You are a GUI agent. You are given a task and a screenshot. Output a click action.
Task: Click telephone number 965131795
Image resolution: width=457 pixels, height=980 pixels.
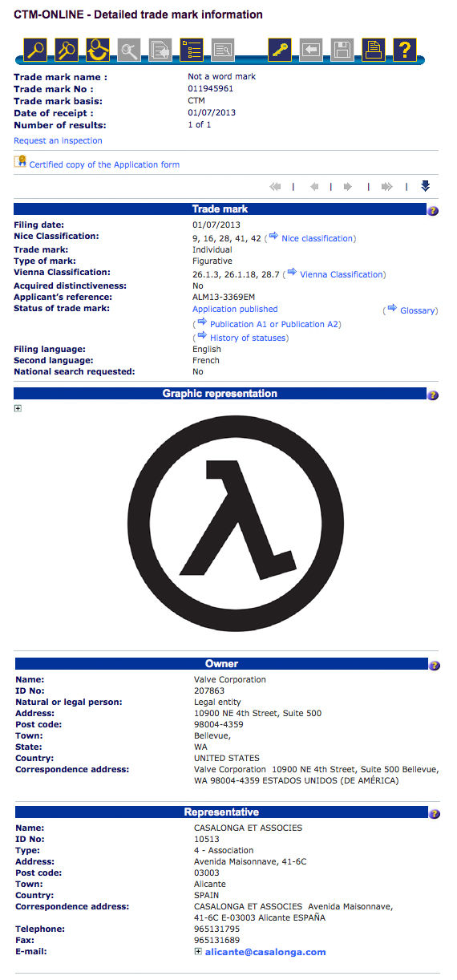[216, 929]
